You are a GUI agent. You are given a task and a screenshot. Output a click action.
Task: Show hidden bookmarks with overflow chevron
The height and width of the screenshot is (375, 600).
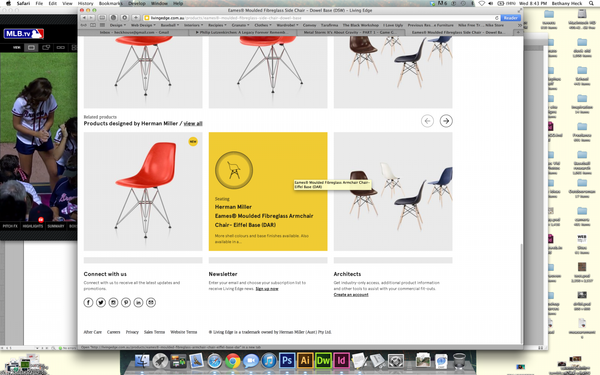(x=519, y=25)
